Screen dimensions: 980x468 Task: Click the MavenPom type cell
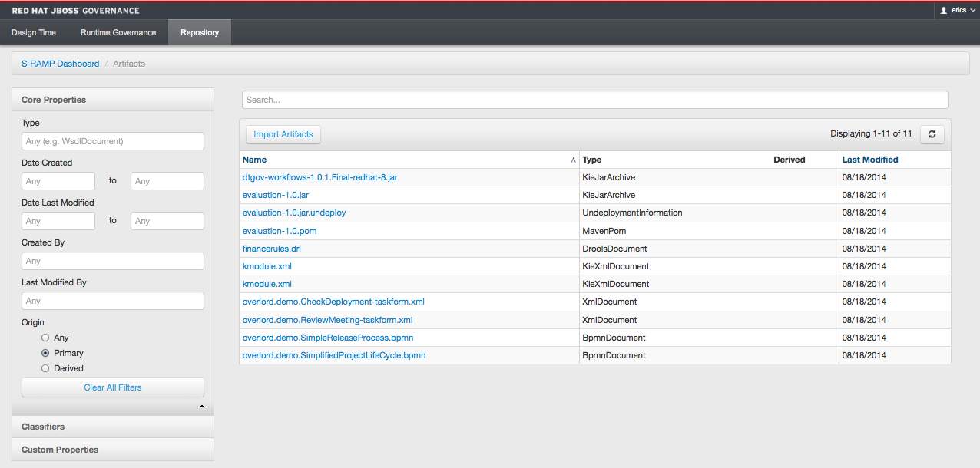click(x=604, y=231)
